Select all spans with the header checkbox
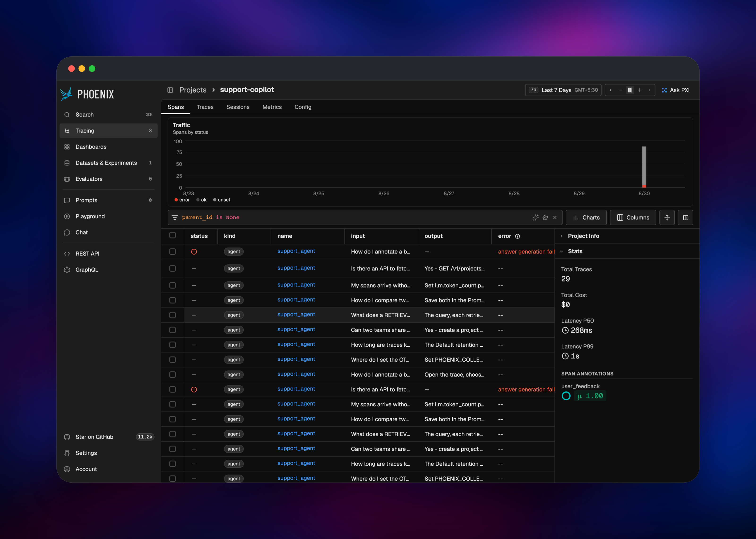 pyautogui.click(x=172, y=235)
